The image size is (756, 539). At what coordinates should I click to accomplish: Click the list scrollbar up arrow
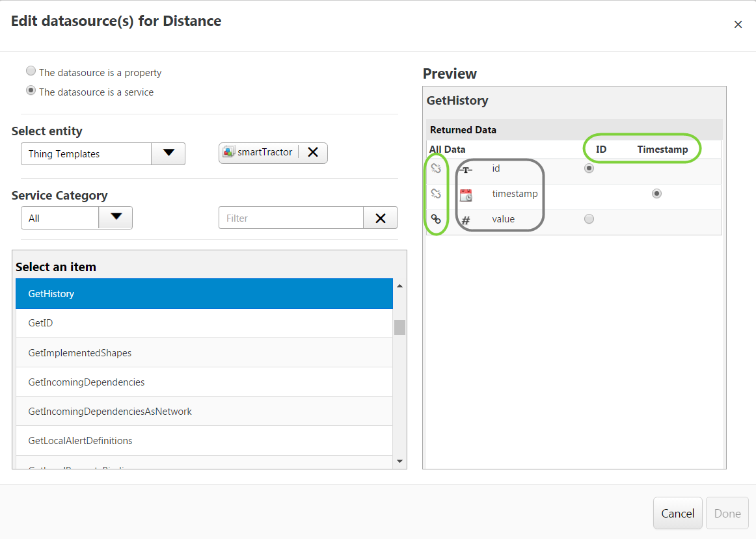(x=399, y=286)
